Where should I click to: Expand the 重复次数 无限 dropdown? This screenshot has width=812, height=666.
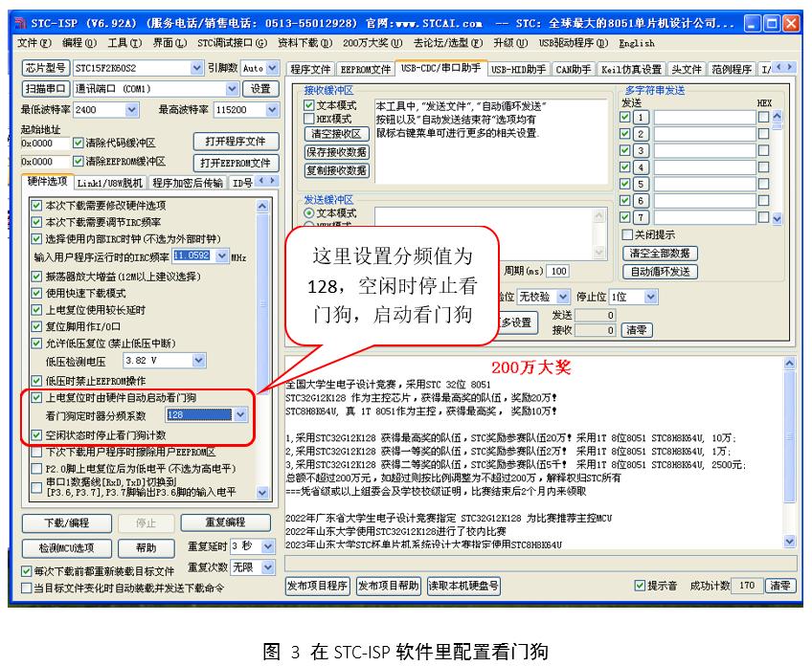coord(267,567)
